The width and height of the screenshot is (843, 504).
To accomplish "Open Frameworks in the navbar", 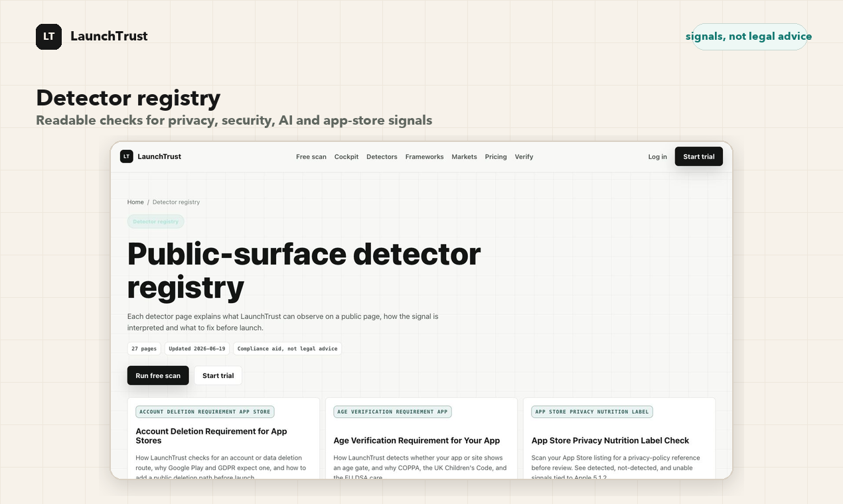I will click(x=424, y=157).
